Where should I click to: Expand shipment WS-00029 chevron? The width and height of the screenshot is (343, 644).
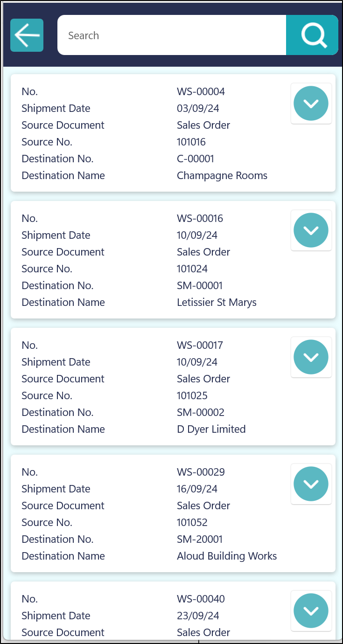[311, 484]
